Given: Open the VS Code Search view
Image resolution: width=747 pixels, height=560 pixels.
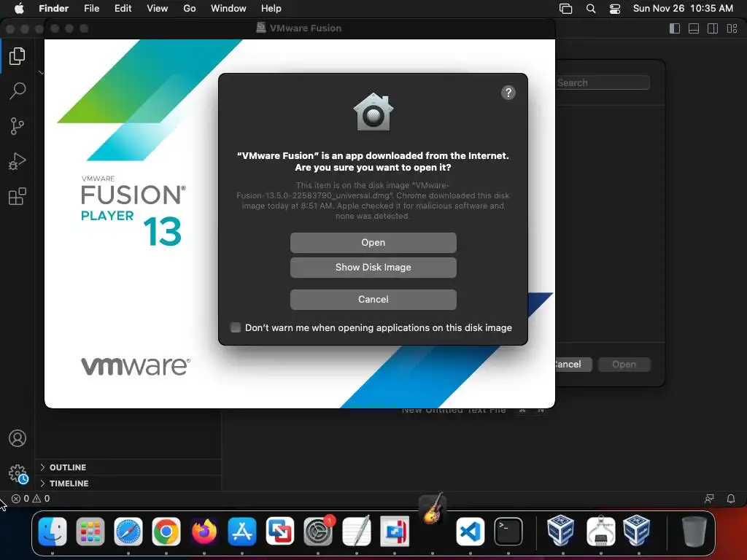Looking at the screenshot, I should (x=18, y=90).
